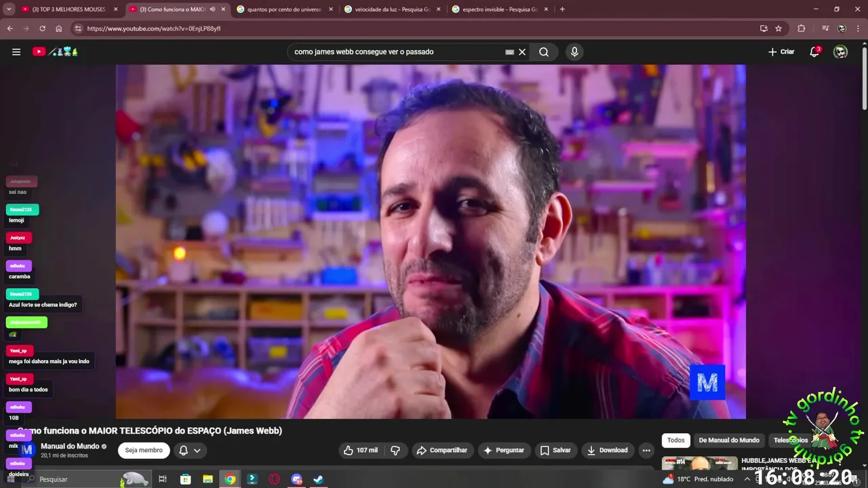Open Opera browser from taskbar
Image resolution: width=868 pixels, height=488 pixels.
(275, 479)
